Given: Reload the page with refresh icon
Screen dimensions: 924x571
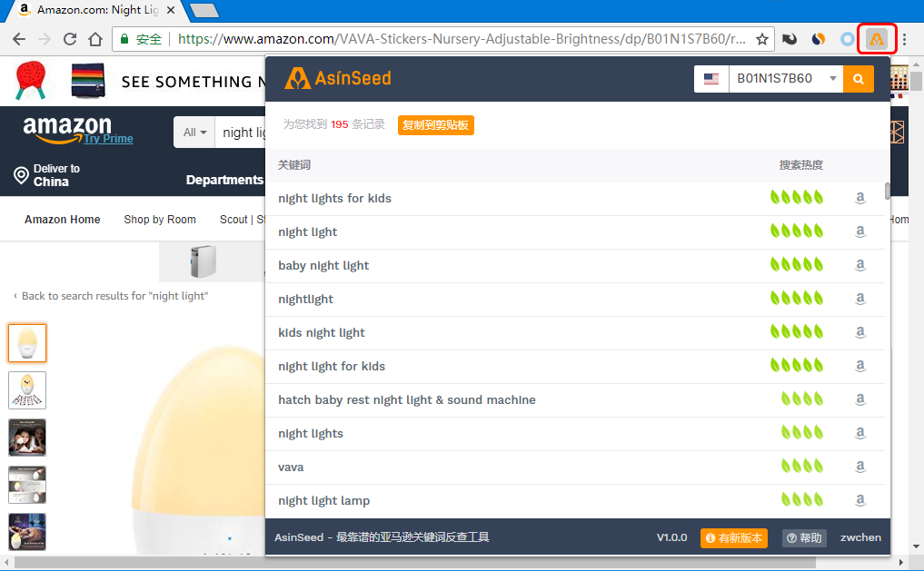Looking at the screenshot, I should [x=70, y=39].
